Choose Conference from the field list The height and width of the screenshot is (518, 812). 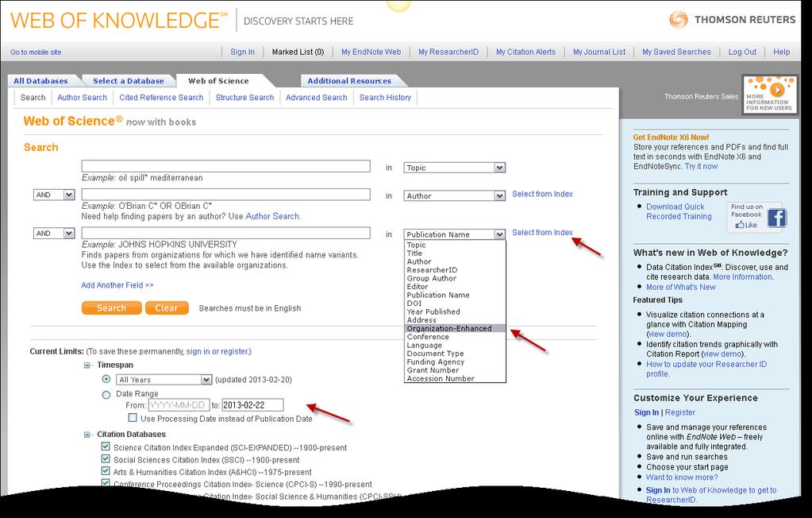coord(455,337)
